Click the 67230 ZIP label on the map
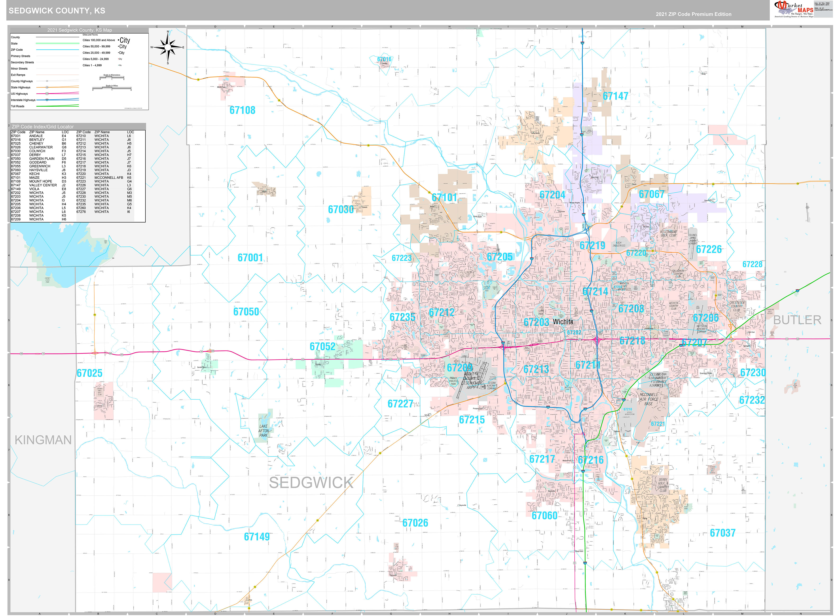Screen dimensions: 840x616 coord(753,372)
